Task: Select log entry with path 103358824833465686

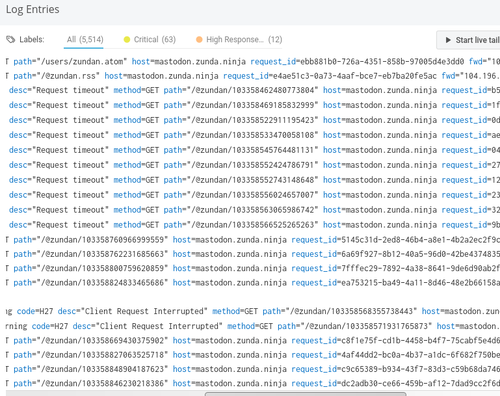Action: [253, 283]
